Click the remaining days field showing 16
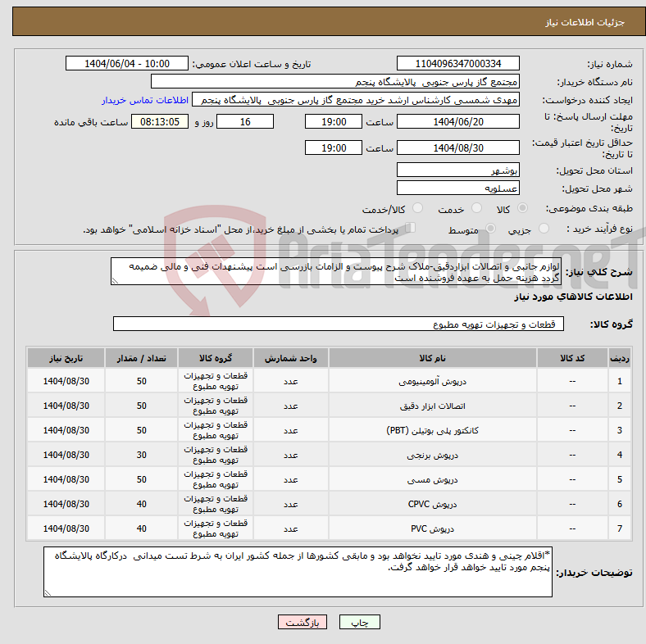The image size is (646, 644). (245, 122)
